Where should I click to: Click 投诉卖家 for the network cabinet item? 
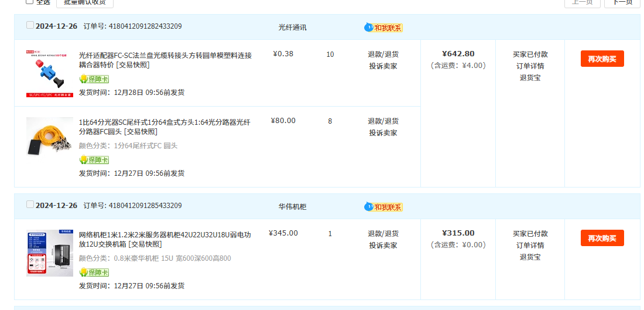(383, 246)
